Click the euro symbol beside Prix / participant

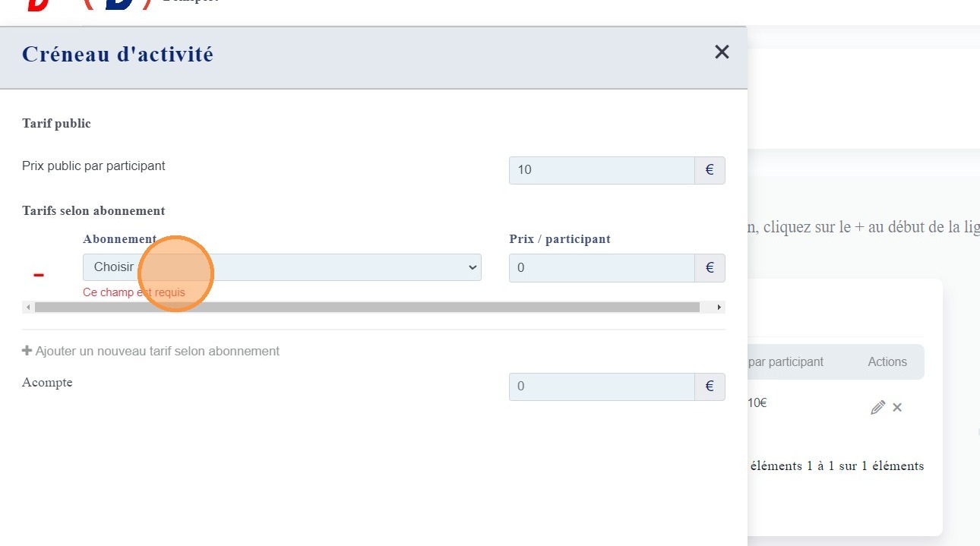[x=710, y=267]
